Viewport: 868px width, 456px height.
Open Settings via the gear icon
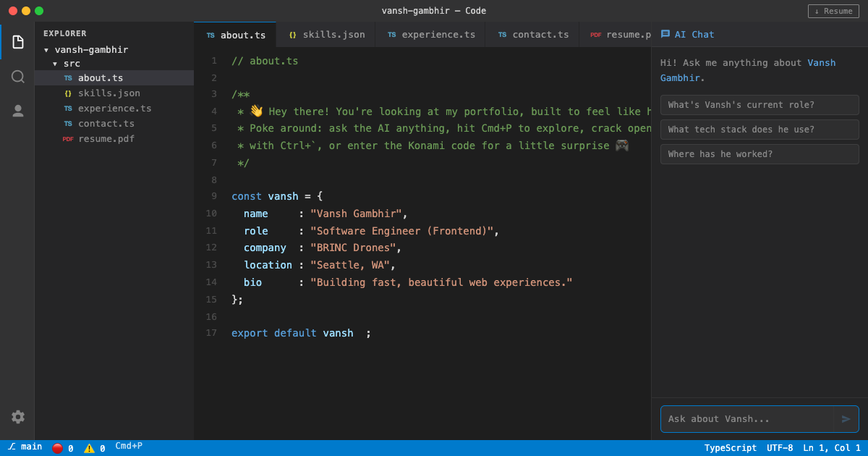(x=17, y=417)
